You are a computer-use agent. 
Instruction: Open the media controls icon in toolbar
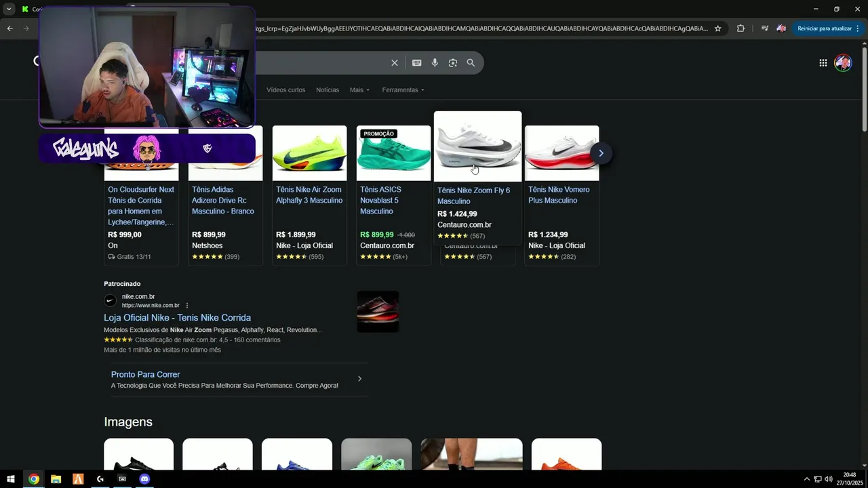pyautogui.click(x=764, y=28)
